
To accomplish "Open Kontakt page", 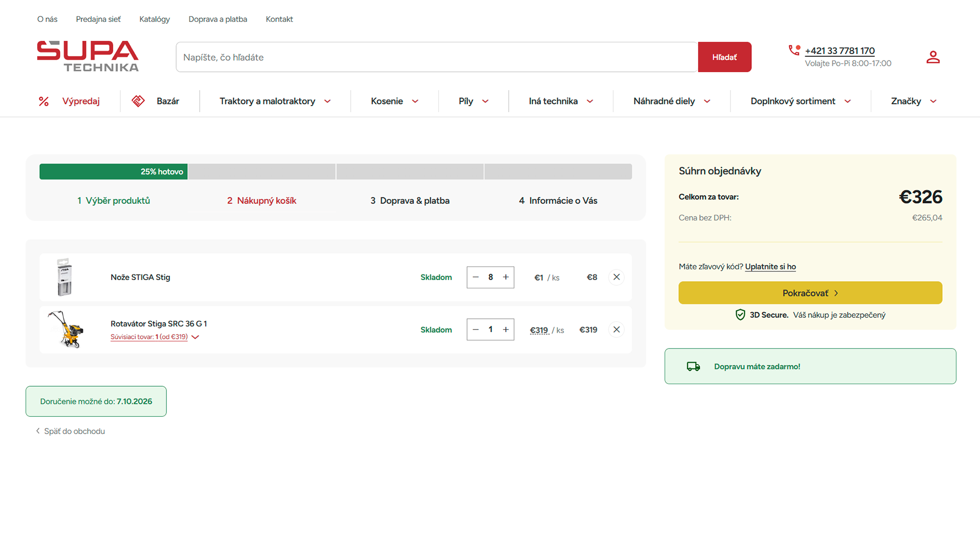I will click(279, 19).
